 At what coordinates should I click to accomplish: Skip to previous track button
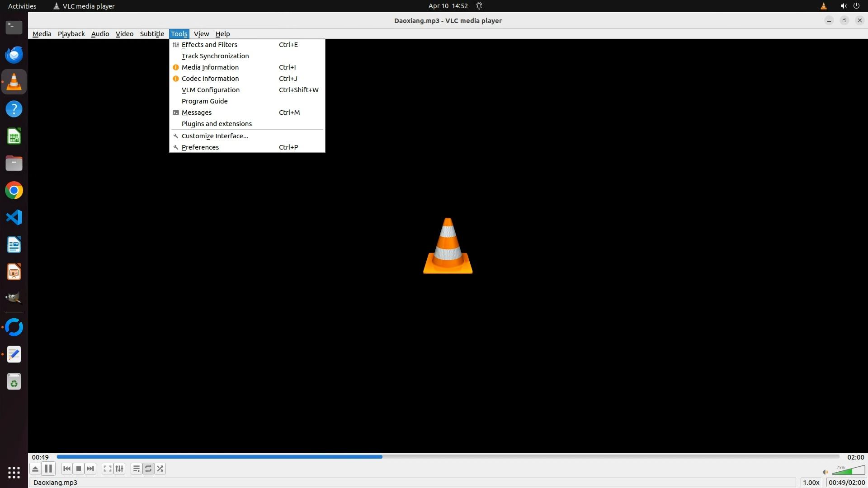[x=67, y=469]
